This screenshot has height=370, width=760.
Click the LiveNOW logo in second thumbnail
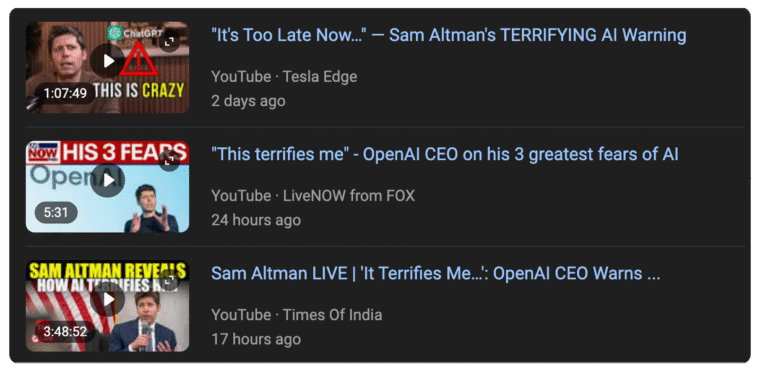43,152
